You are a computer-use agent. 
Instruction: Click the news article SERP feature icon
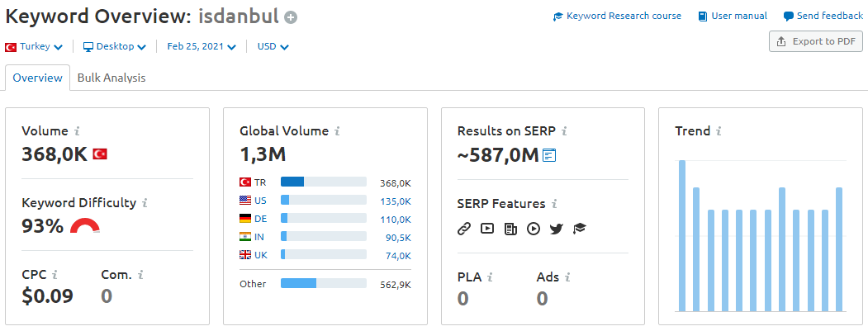[x=510, y=228]
